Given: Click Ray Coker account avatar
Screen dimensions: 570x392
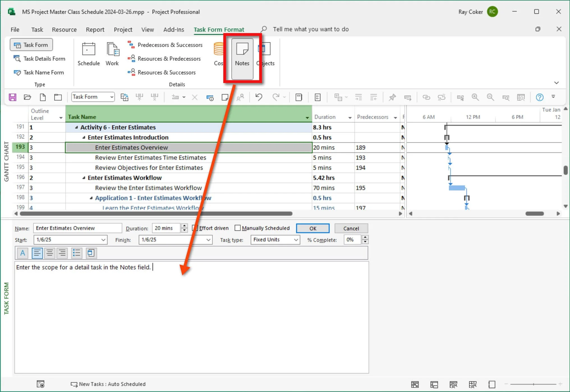Looking at the screenshot, I should 492,12.
